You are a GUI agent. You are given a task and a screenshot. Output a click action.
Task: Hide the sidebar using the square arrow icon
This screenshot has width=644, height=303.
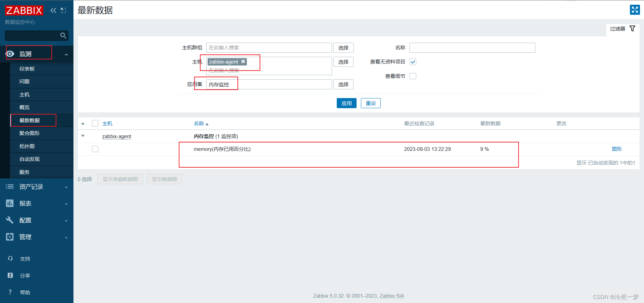pos(63,10)
